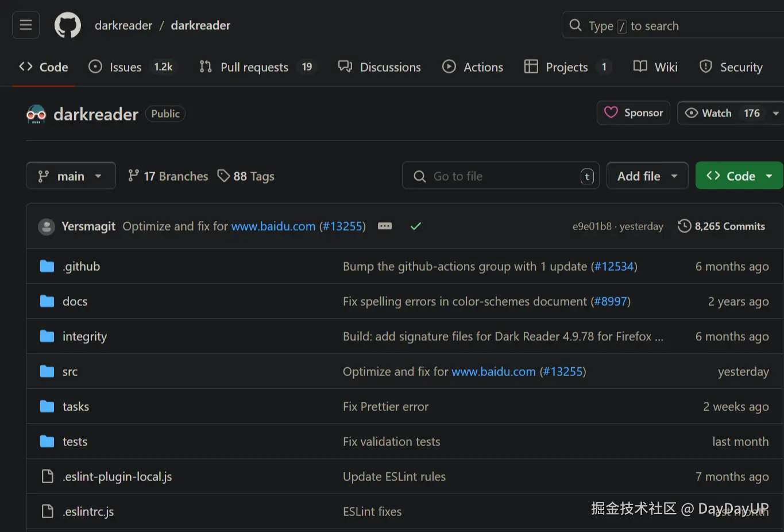Screen dimensions: 784x532
Task: Open commit link #13255 in latest commit
Action: point(342,226)
